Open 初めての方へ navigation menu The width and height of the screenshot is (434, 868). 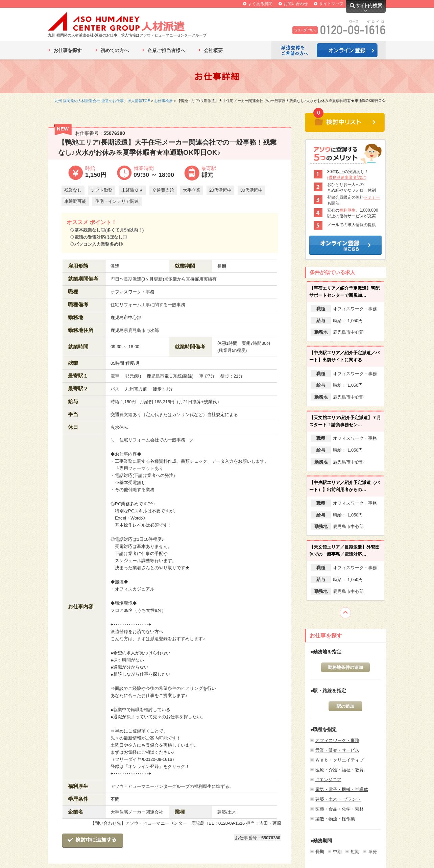(x=112, y=50)
